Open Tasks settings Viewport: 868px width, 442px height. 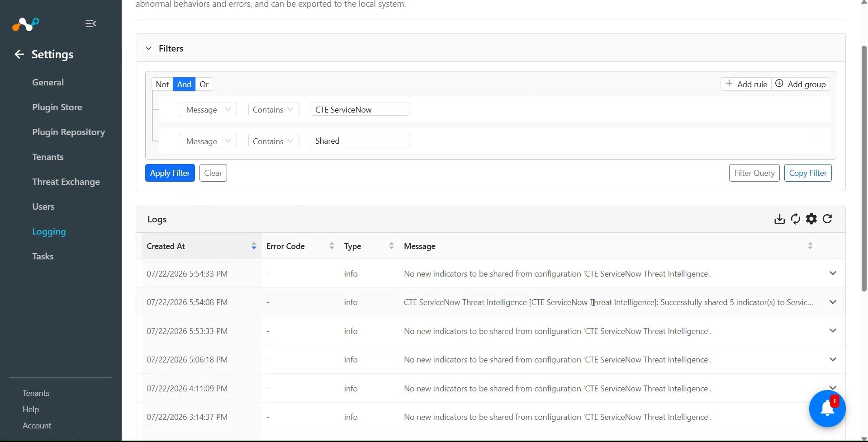click(43, 257)
